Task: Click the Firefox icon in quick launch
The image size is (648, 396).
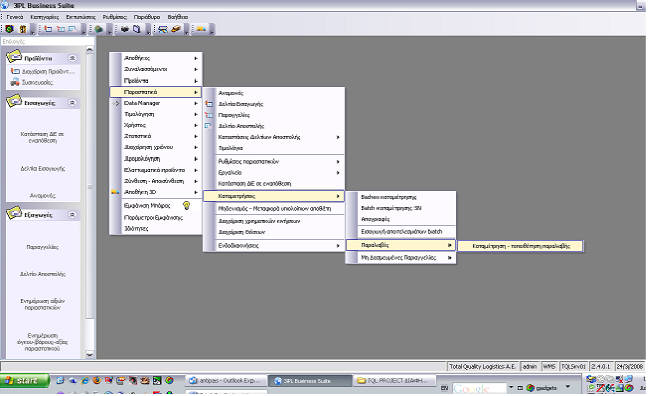Action: (97, 380)
